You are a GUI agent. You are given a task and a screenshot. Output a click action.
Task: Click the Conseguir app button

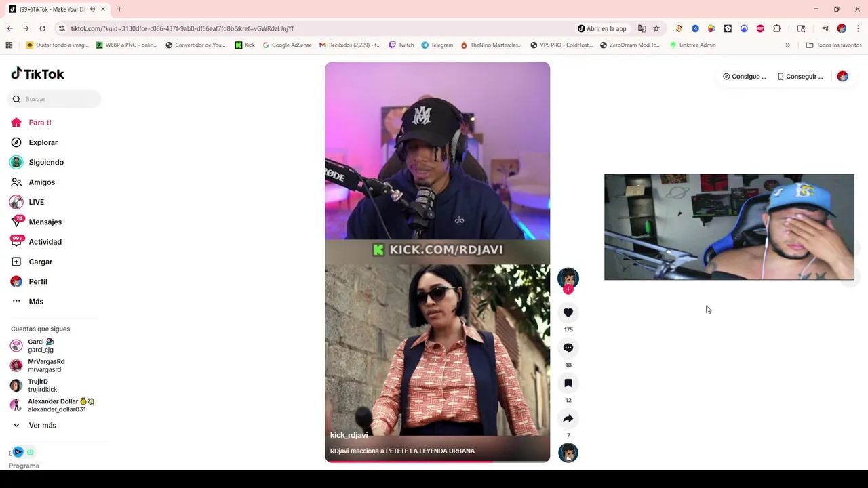pos(800,77)
